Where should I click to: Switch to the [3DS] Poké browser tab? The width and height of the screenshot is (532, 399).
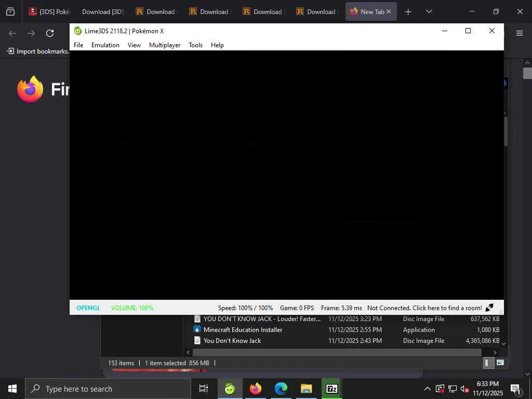point(49,11)
